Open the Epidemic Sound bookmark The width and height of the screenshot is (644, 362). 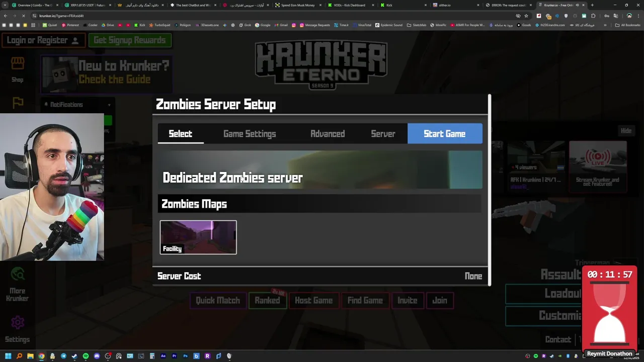pyautogui.click(x=389, y=25)
